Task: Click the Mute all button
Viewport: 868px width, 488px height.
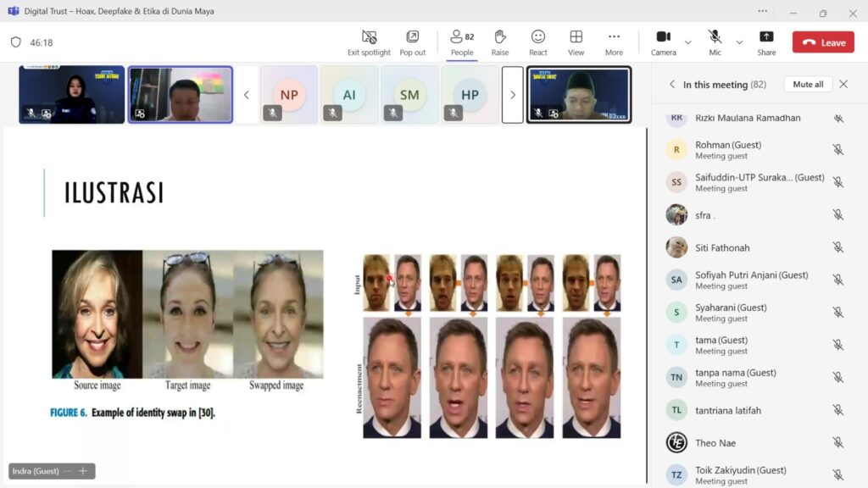Action: [x=808, y=85]
